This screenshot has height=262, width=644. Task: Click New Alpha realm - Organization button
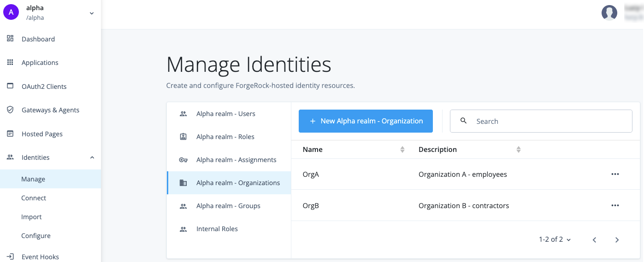(x=366, y=121)
